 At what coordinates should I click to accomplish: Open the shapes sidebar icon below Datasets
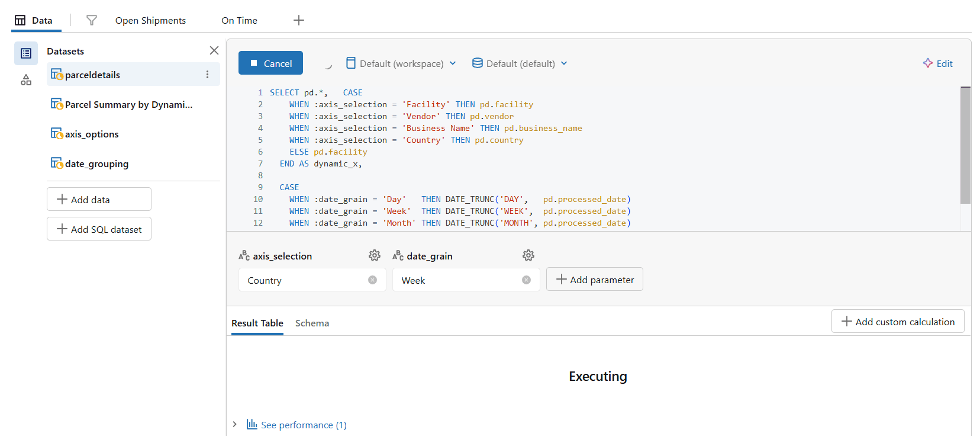click(x=26, y=80)
